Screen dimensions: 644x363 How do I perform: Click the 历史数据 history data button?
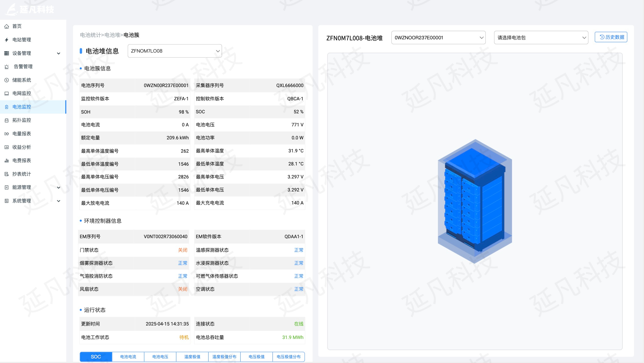[611, 37]
